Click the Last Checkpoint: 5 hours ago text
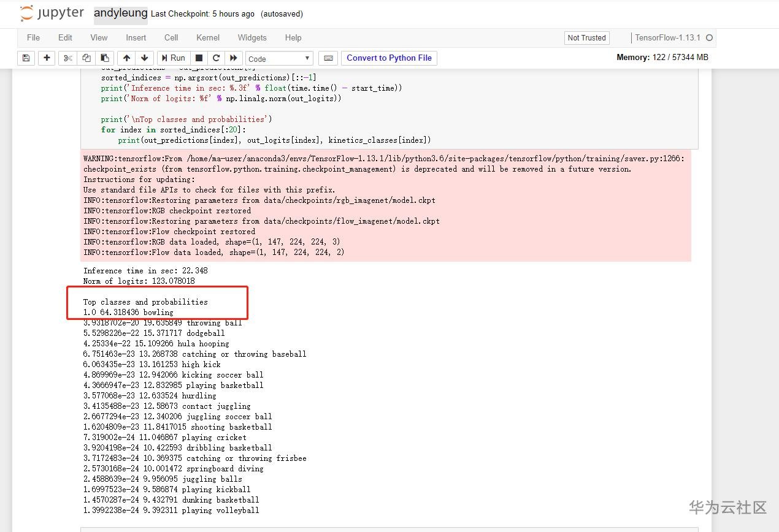Screen dimensions: 779x532 203,14
